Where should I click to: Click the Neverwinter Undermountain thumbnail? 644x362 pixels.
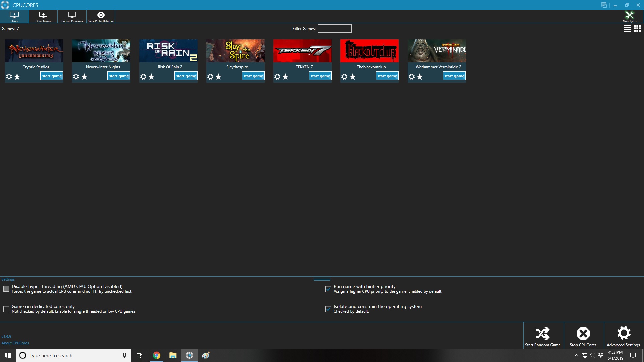(x=34, y=51)
